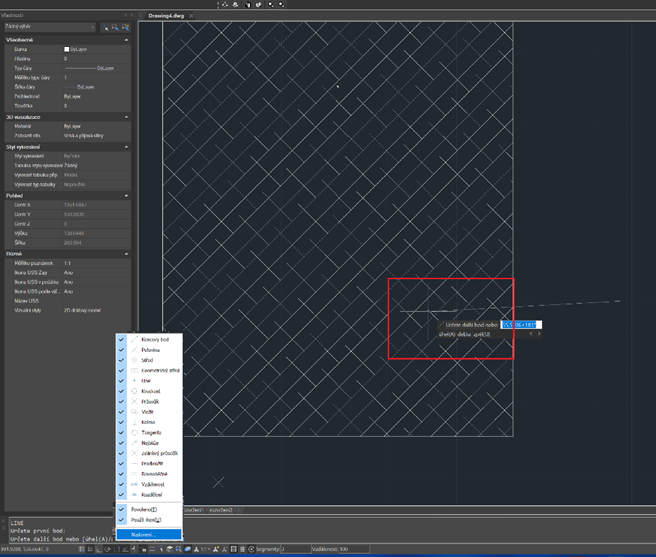Toggle Střed center snap in menu
The image size is (656, 557).
pos(149,360)
